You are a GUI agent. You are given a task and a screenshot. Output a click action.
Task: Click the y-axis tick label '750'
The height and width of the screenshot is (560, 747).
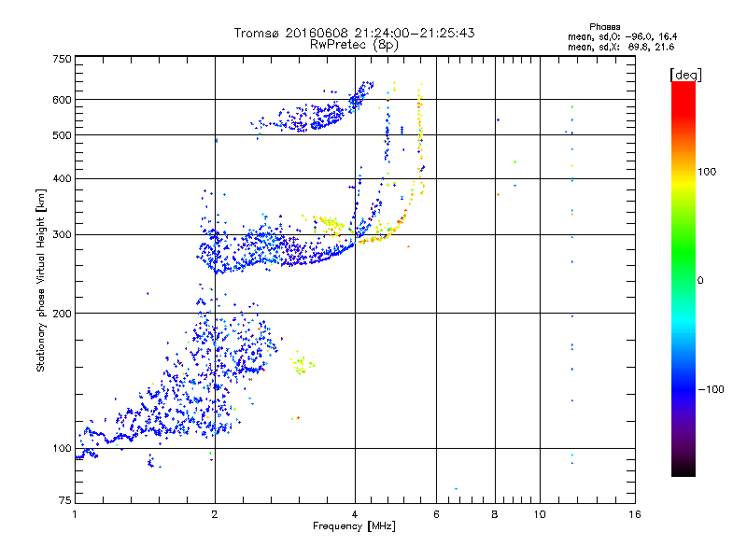pos(62,59)
